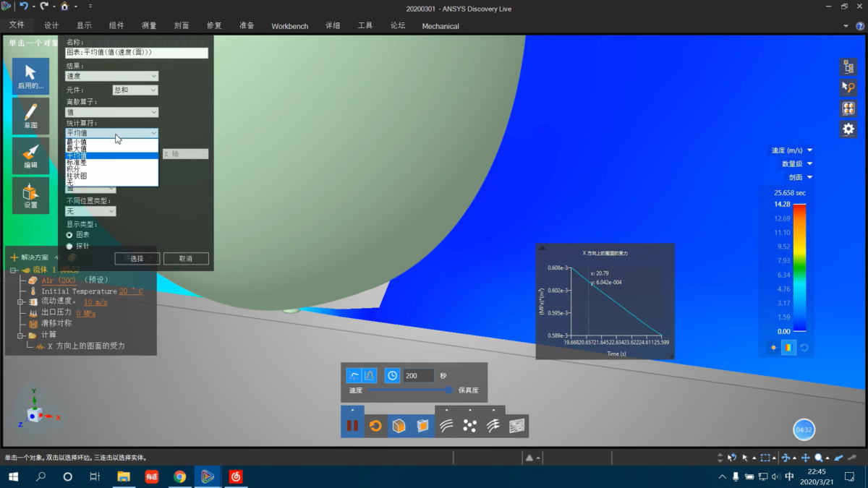Open the gear settings icon
Screen dimensions: 868x488
[x=848, y=129]
